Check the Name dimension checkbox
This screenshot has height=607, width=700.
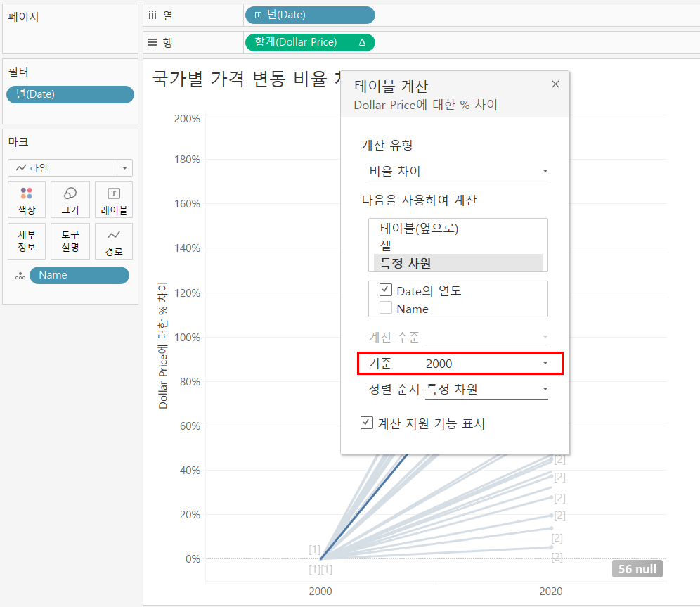(386, 308)
